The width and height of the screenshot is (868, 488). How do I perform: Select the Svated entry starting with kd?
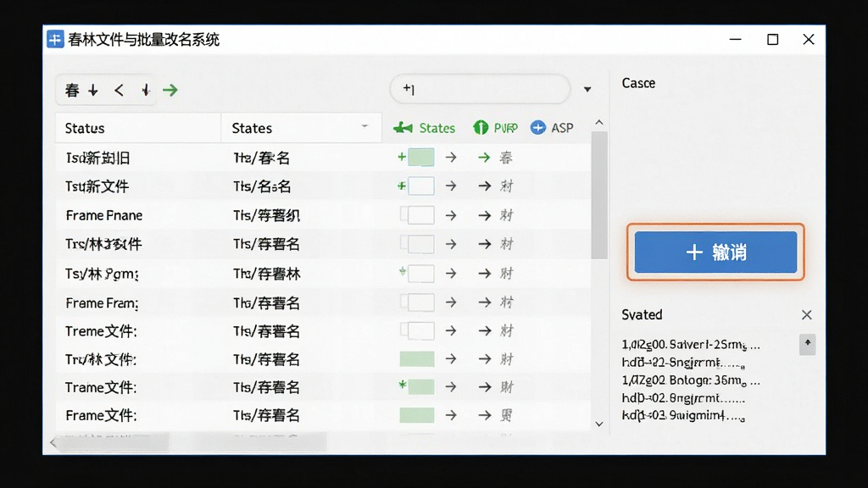pyautogui.click(x=683, y=415)
